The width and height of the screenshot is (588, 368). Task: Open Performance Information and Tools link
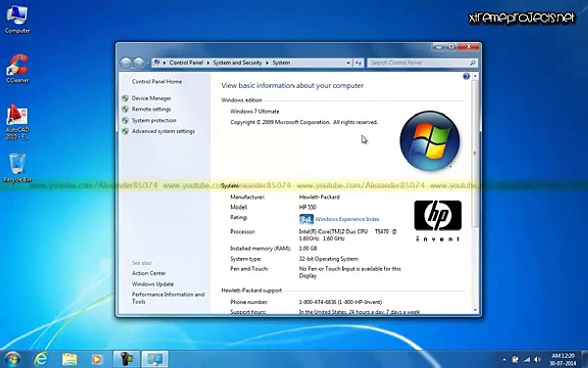coord(168,298)
